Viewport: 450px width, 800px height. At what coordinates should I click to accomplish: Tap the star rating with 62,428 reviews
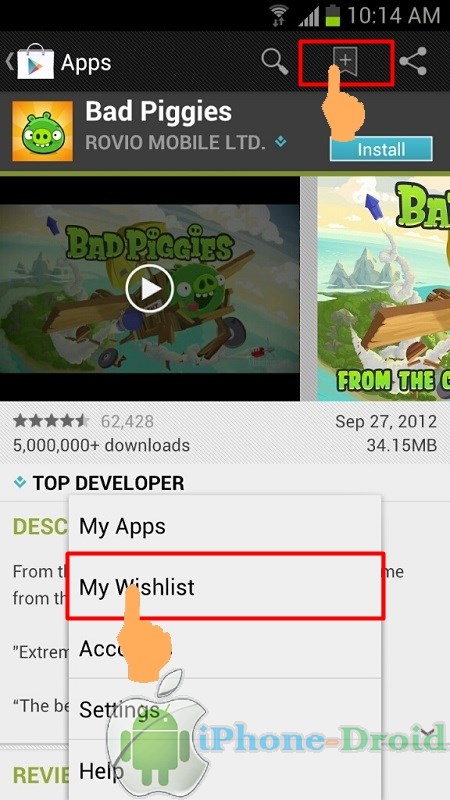[52, 421]
